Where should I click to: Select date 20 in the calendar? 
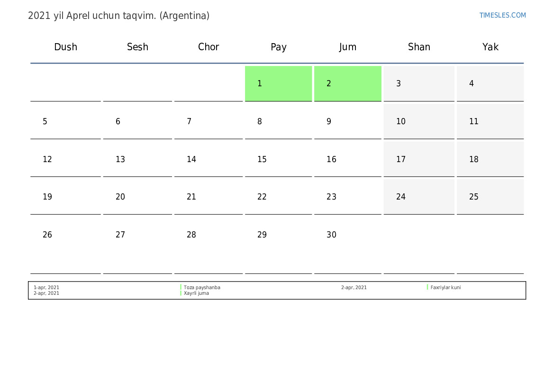(137, 197)
